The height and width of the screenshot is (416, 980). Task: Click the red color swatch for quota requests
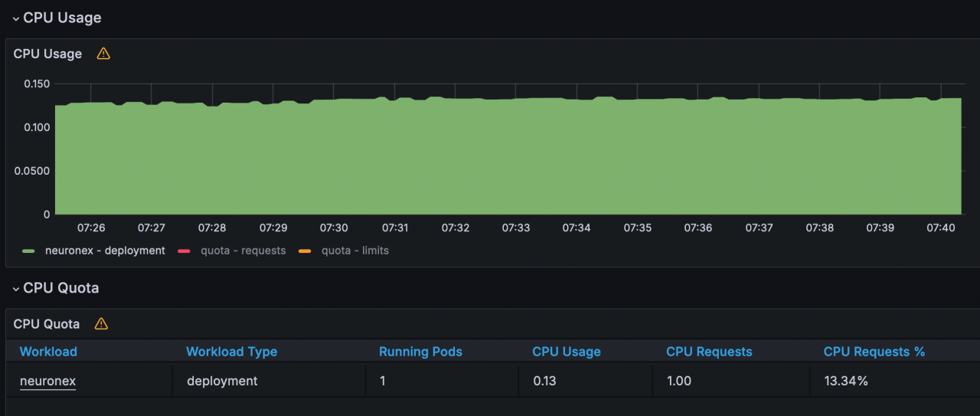[185, 251]
